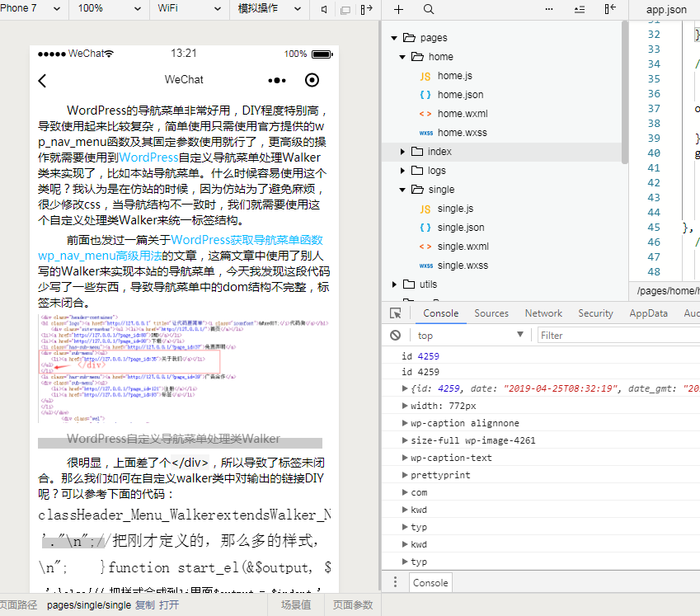The image size is (700, 616).
Task: Expand the logs folder
Action: click(402, 171)
